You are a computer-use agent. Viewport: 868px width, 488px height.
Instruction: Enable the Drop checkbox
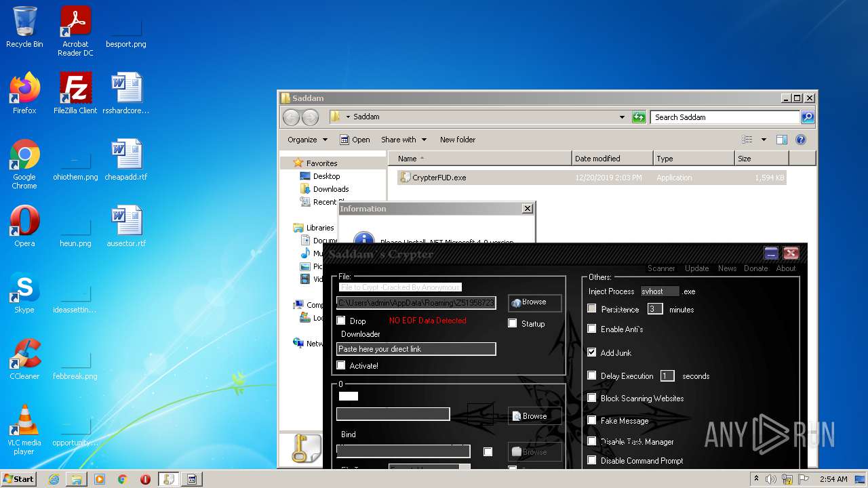coord(341,321)
